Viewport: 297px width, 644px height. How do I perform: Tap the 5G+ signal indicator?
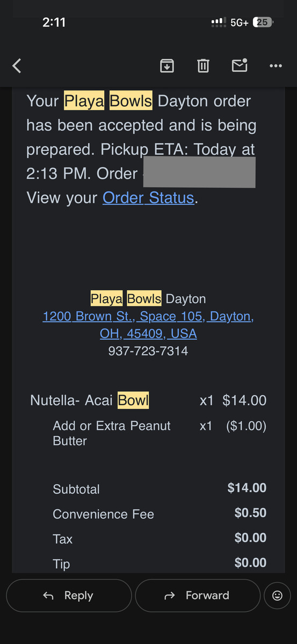[x=239, y=23]
